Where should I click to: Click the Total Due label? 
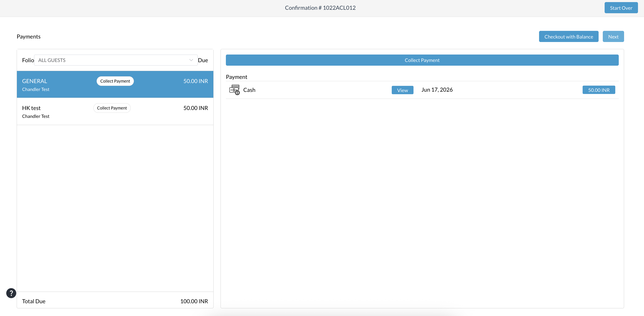[34, 301]
